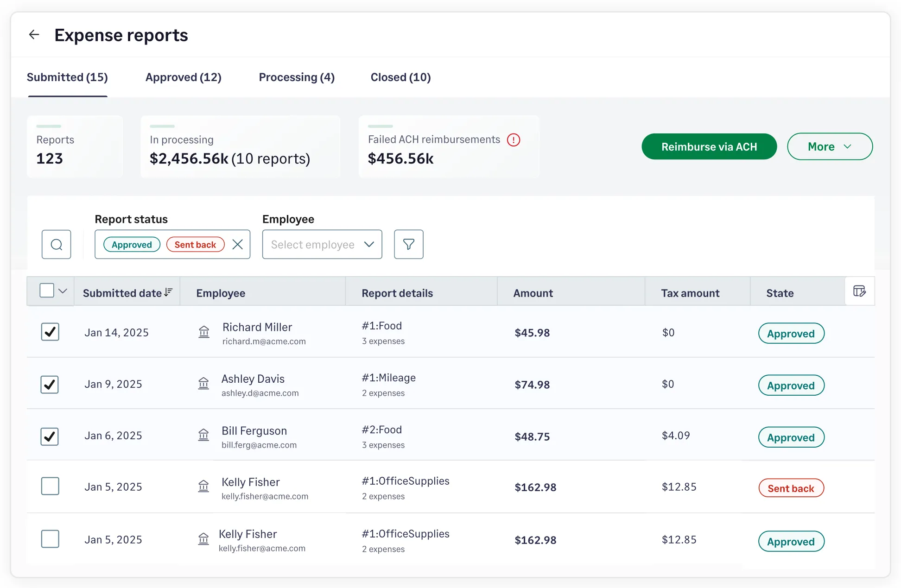Open the Closed reports tab
901x588 pixels.
point(400,77)
